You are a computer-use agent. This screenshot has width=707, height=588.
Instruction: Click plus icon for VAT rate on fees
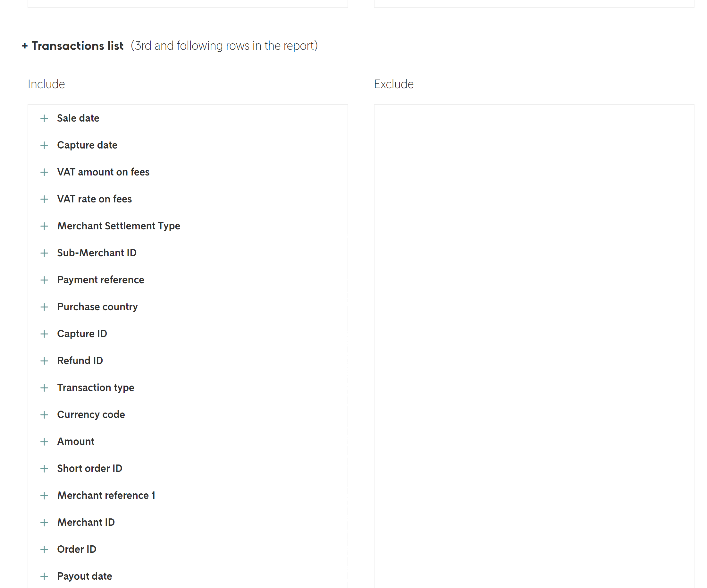[x=44, y=199]
